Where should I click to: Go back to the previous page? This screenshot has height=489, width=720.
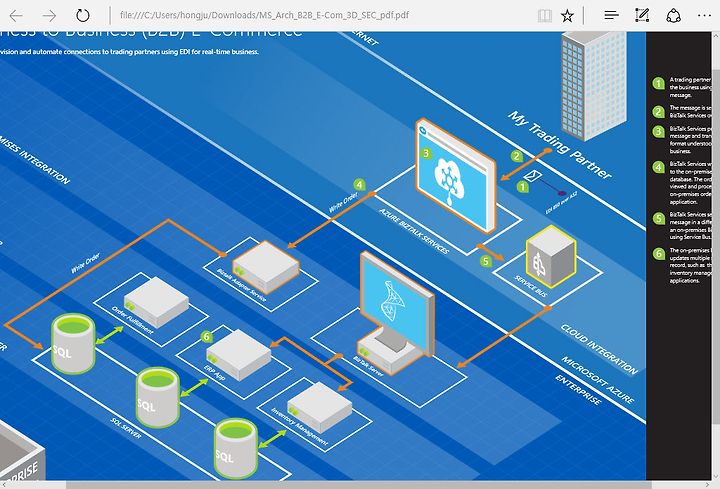click(16, 16)
